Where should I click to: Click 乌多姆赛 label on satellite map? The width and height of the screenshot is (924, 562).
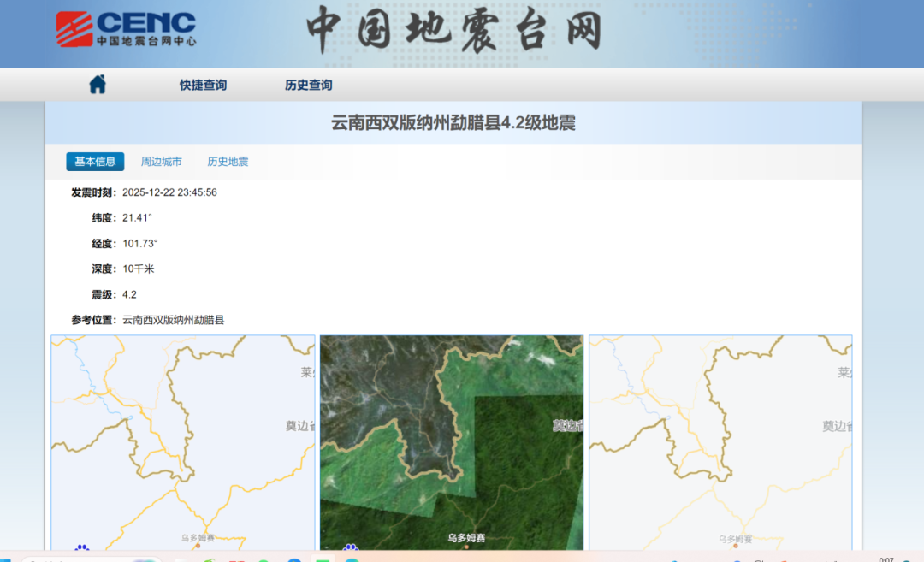(x=466, y=538)
